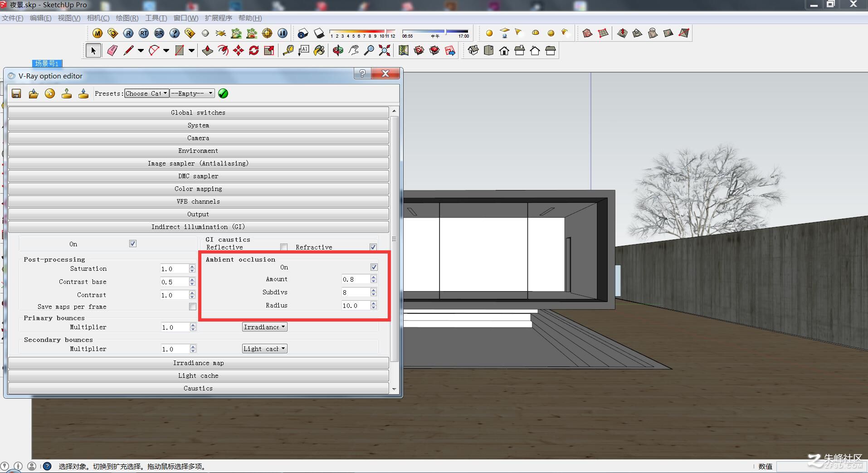868x473 pixels.
Task: Open V-Ray material editor (M icon)
Action: [x=98, y=33]
